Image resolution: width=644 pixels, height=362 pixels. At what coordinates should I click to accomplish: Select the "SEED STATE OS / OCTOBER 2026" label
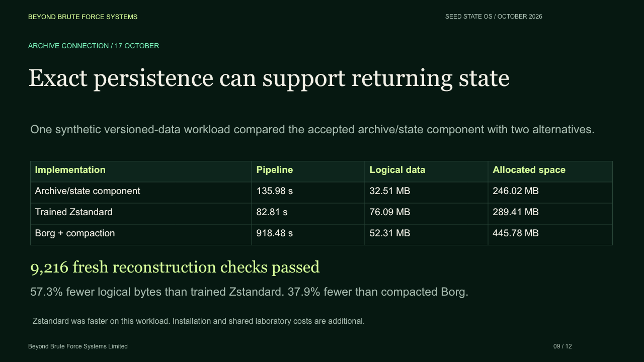tap(494, 17)
